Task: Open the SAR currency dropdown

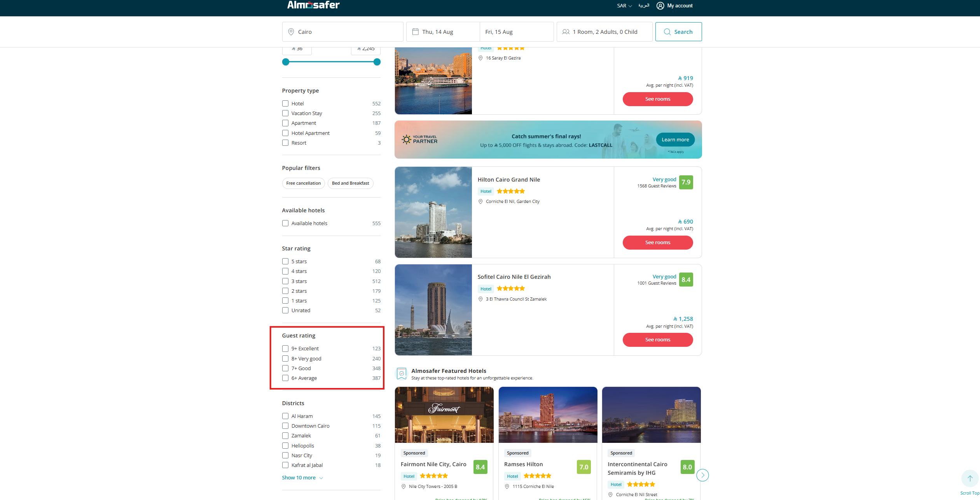Action: (624, 6)
